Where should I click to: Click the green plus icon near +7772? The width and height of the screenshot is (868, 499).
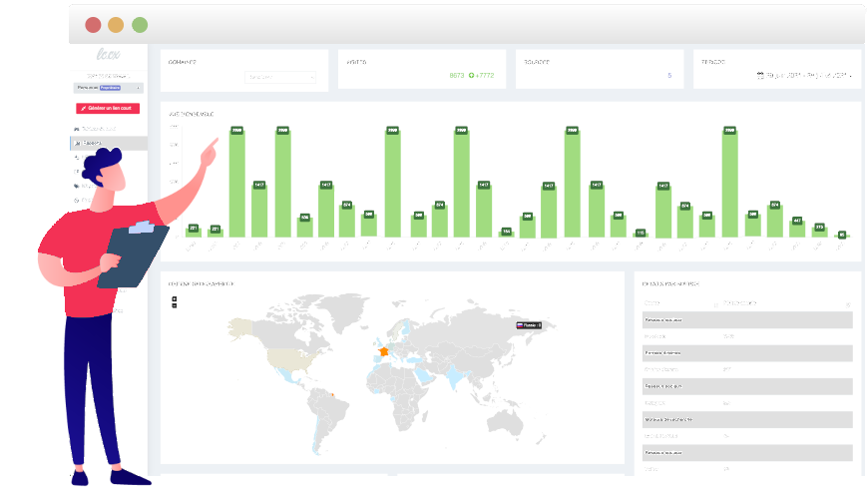[x=472, y=75]
